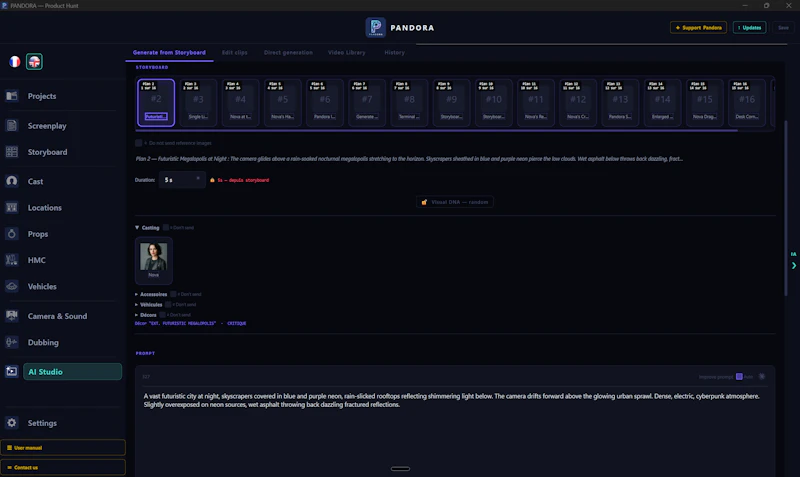Collapse the Casting section
800x477 pixels.
point(137,228)
